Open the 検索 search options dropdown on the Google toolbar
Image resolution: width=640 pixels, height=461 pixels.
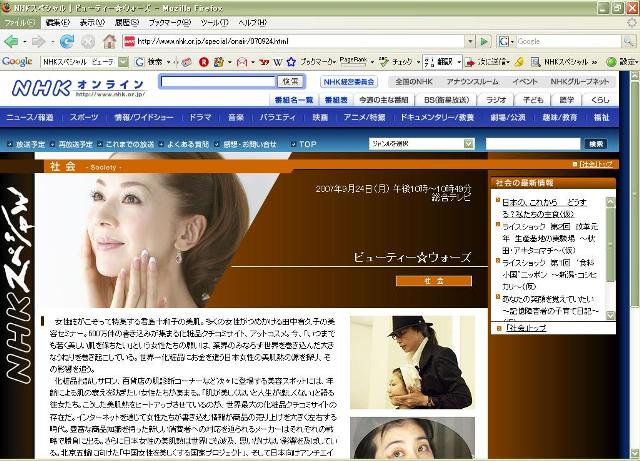click(x=168, y=62)
